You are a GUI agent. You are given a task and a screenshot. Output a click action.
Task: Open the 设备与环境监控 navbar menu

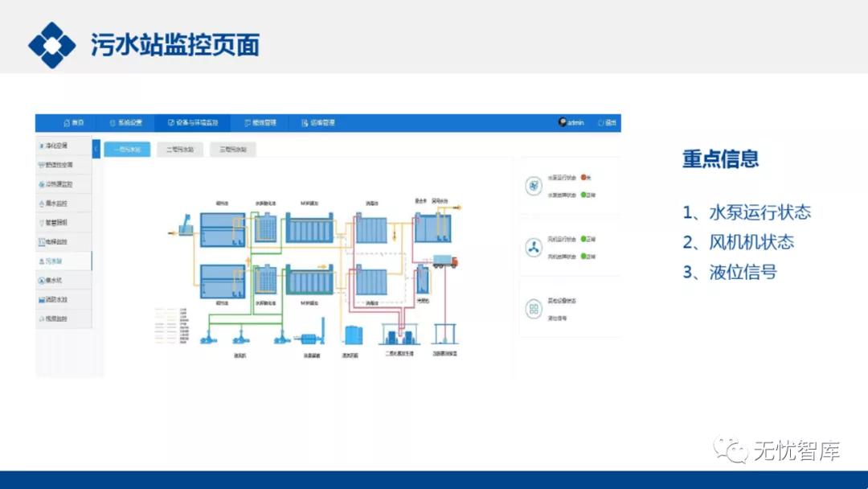pyautogui.click(x=193, y=123)
